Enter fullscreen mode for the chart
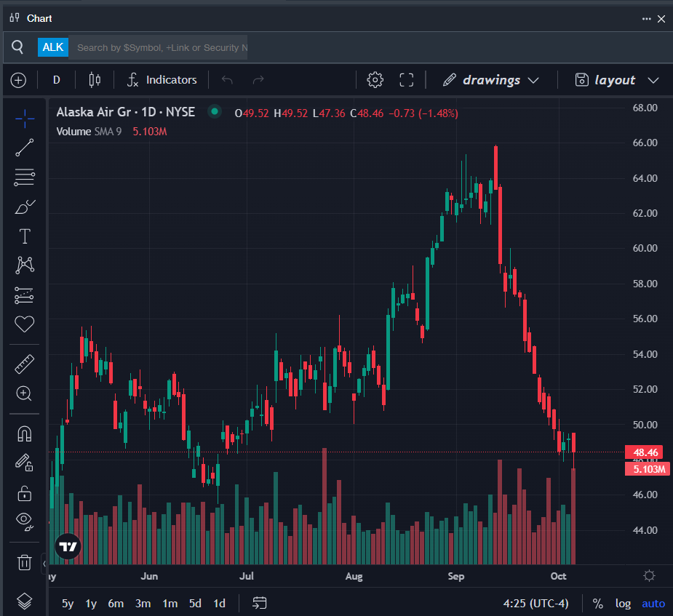Screen dimensions: 673x616 click(x=407, y=80)
